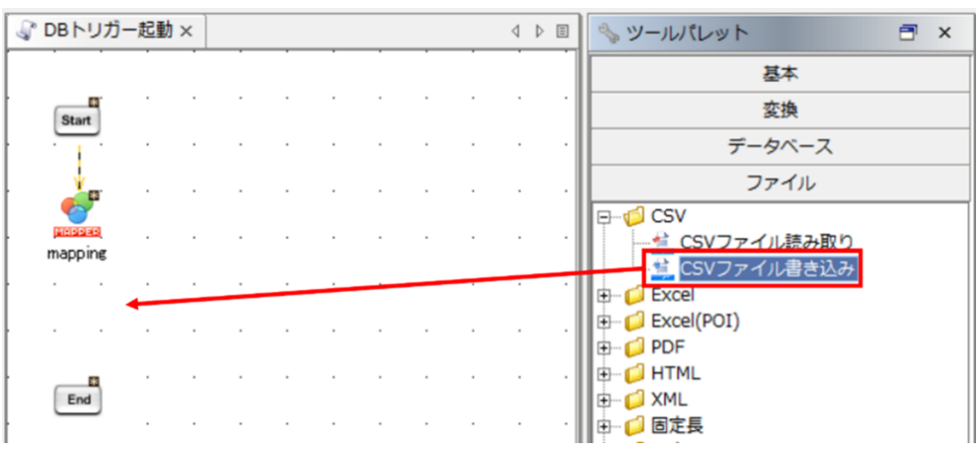Select the PDF text label

(668, 347)
